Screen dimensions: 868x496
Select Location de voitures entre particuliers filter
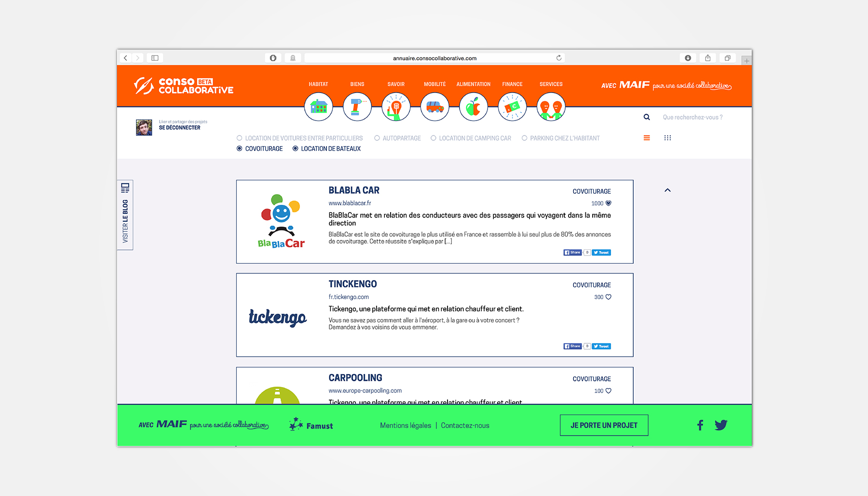pos(299,138)
